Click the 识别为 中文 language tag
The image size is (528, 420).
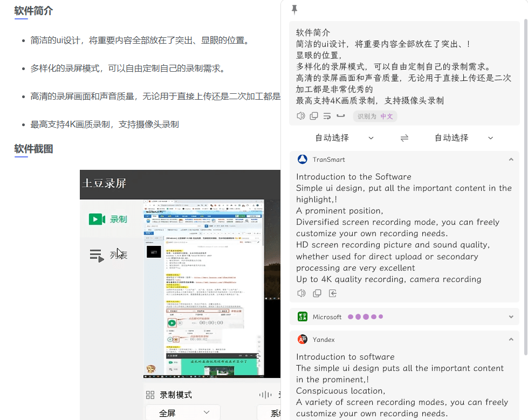375,116
